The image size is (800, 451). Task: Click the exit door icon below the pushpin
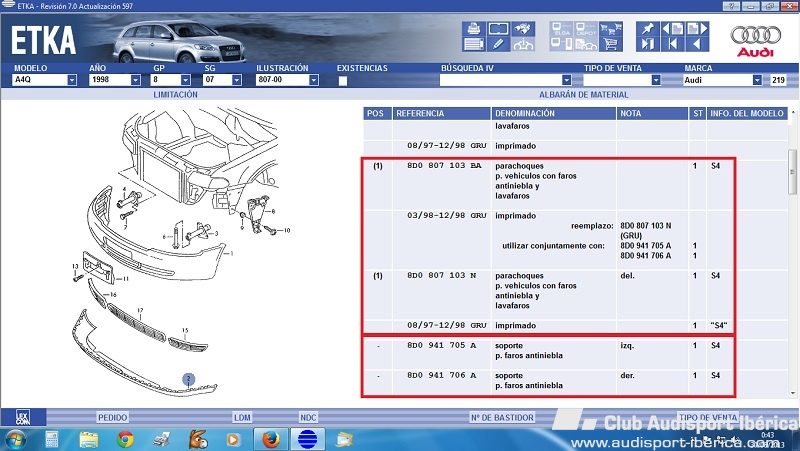pyautogui.click(x=647, y=44)
